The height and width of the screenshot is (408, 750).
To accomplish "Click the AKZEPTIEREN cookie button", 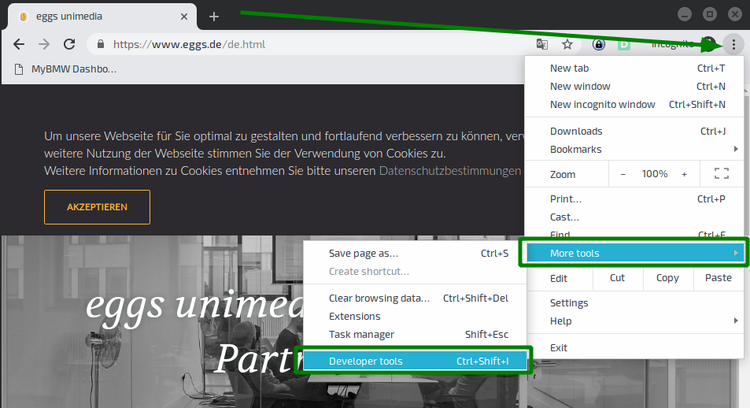I will (97, 207).
